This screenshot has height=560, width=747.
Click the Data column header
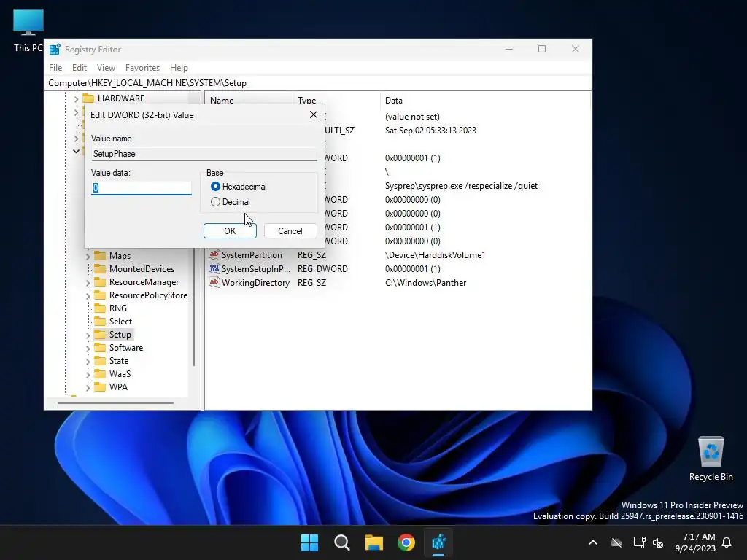[x=485, y=101]
